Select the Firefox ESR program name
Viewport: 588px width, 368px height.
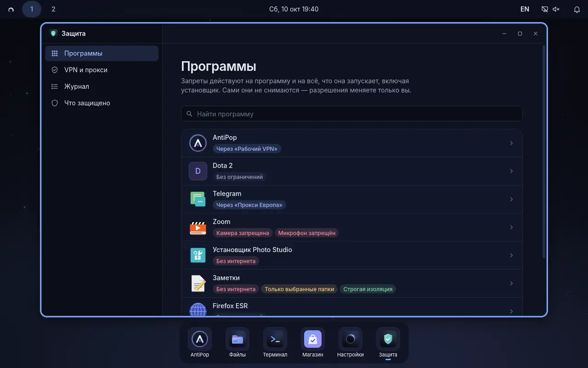click(230, 306)
